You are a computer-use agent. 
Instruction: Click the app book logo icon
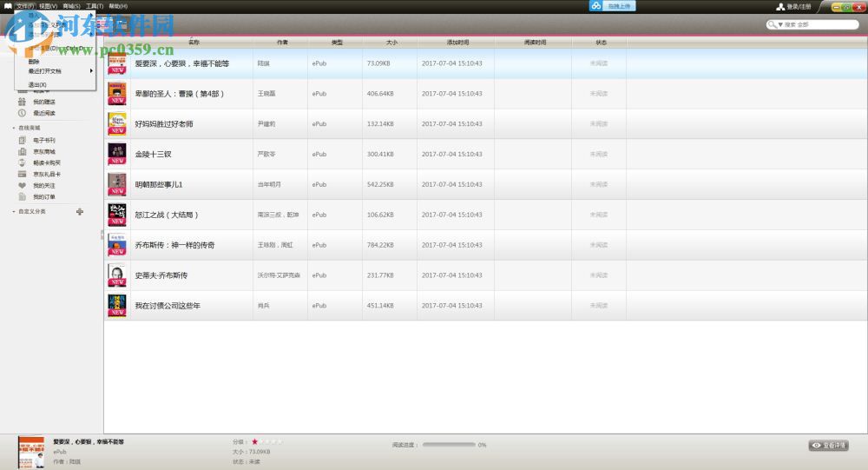click(x=8, y=6)
